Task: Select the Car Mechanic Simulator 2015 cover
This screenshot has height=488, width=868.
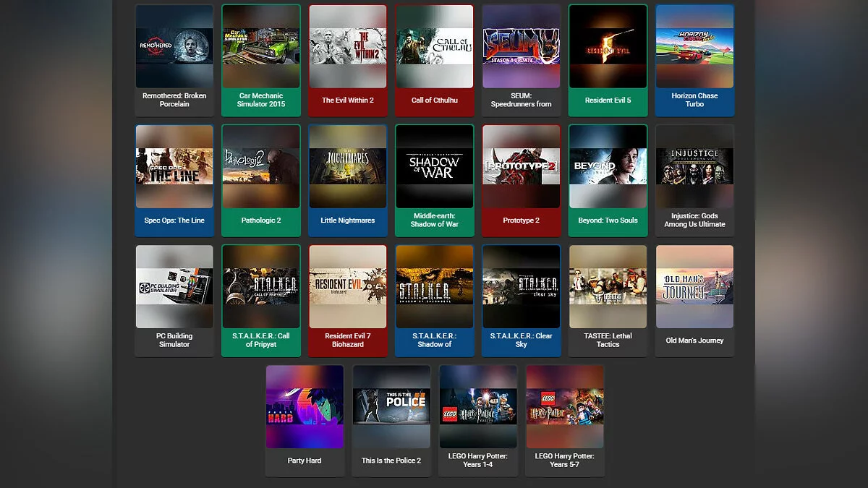Action: click(x=261, y=46)
